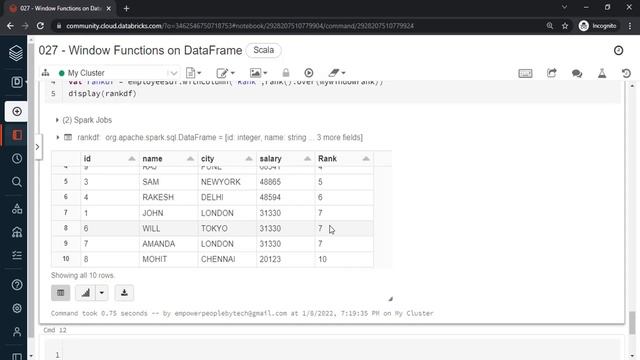Viewport: 640px width, 360px height.
Task: Open the persona switcher D icon
Action: [17, 82]
